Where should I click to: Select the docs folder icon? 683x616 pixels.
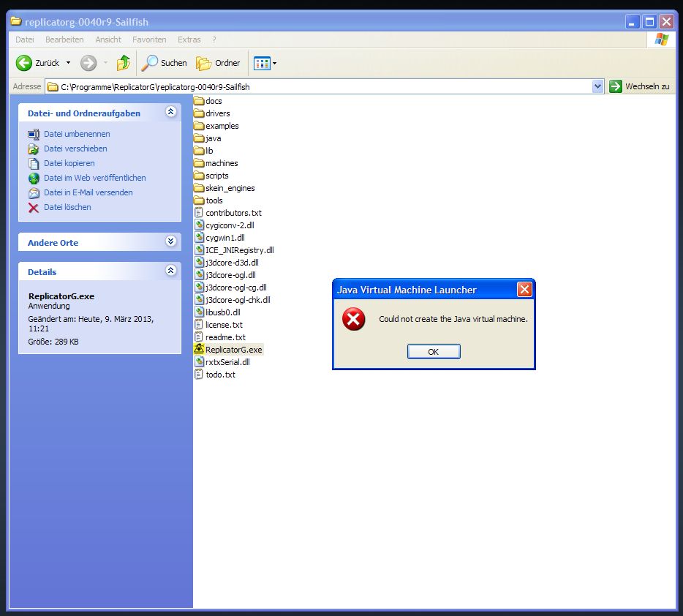pos(199,101)
